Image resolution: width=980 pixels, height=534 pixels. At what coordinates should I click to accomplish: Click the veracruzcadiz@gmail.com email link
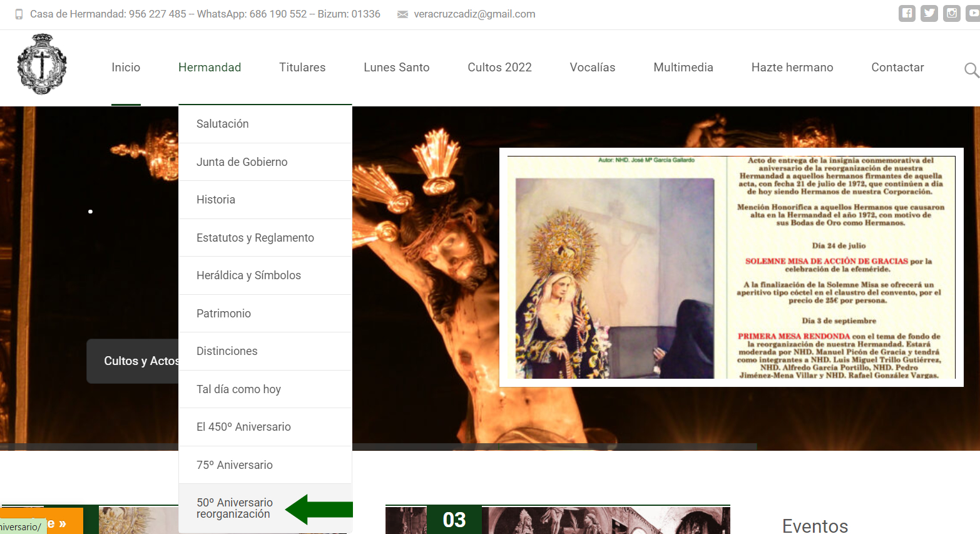tap(474, 14)
